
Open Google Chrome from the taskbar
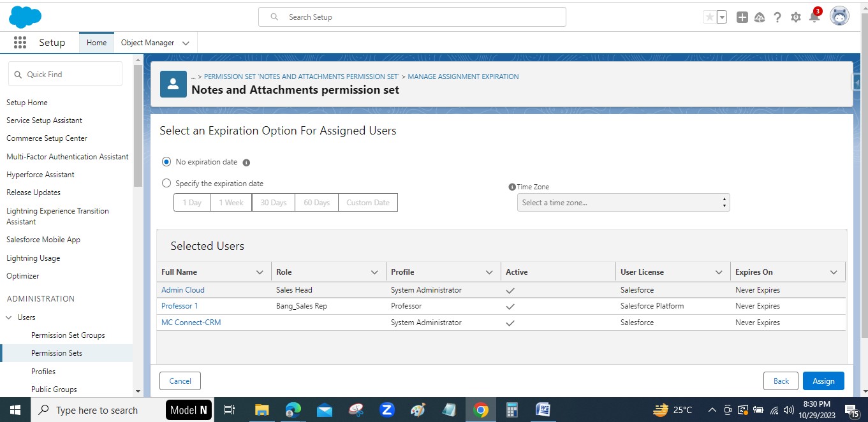point(482,410)
